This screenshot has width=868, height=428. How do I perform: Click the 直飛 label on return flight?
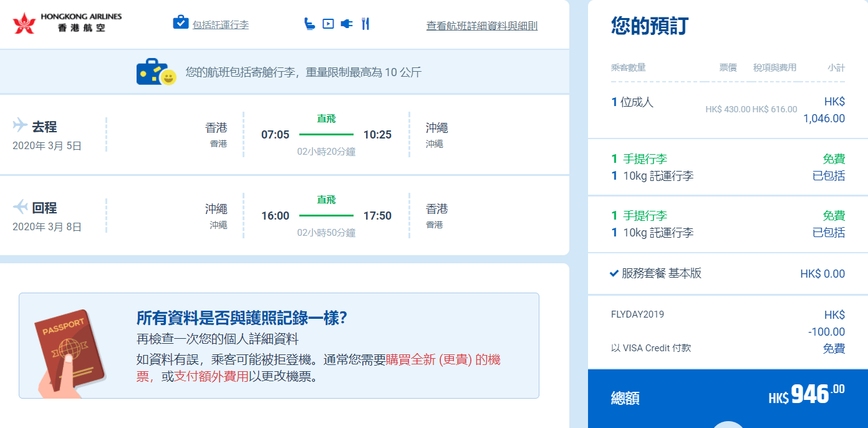[x=326, y=200]
